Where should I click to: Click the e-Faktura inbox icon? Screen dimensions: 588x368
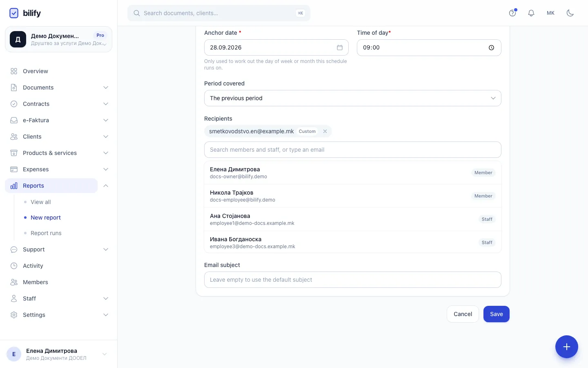pos(14,120)
